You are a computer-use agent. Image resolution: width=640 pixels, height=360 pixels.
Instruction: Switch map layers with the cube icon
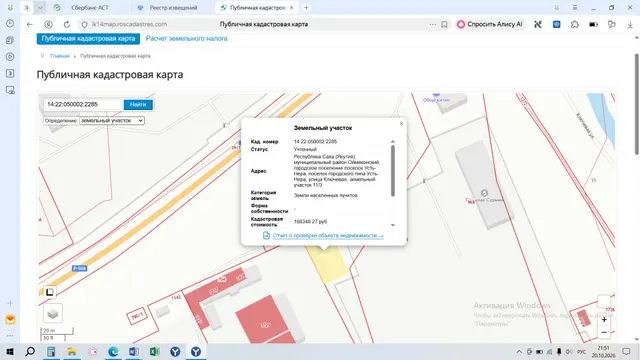pyautogui.click(x=53, y=313)
